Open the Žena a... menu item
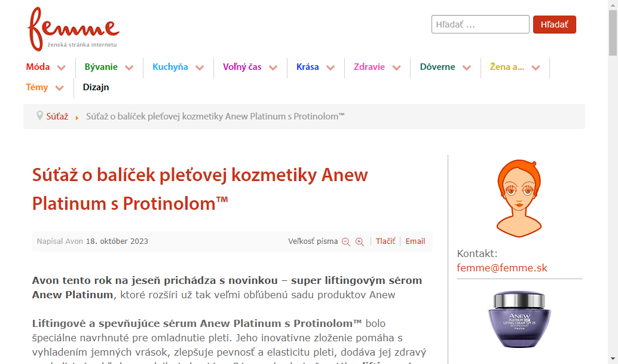 pyautogui.click(x=507, y=67)
